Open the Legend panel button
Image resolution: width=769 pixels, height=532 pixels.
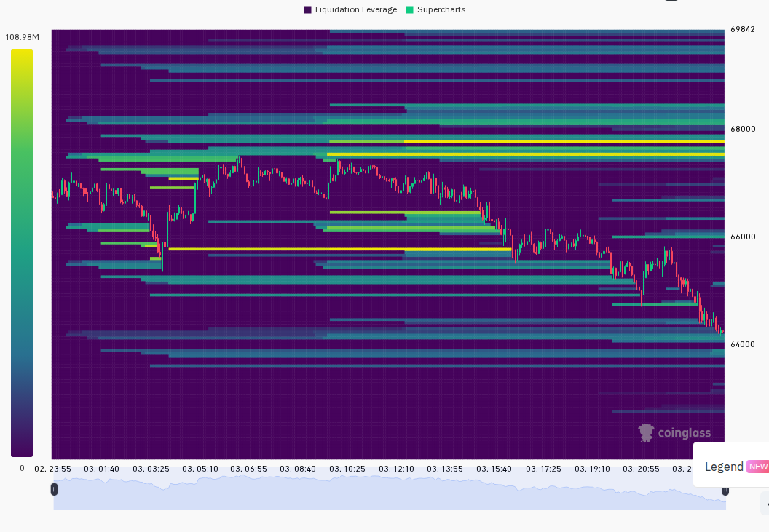(730, 466)
